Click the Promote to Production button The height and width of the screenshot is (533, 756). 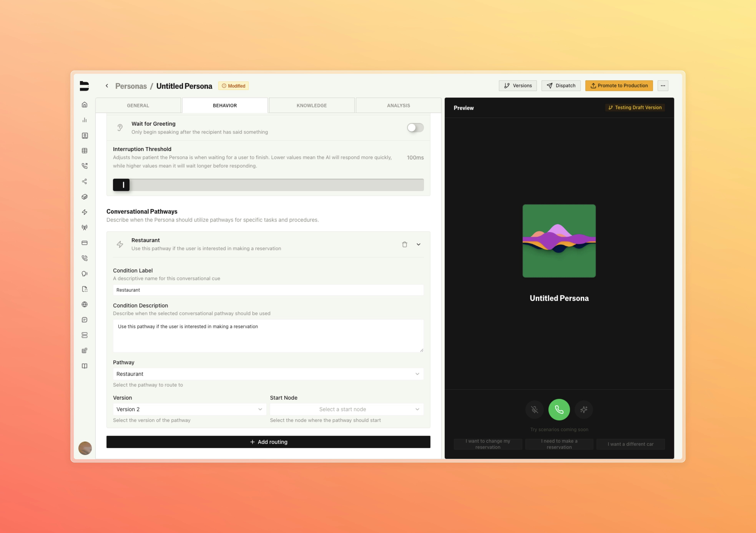tap(619, 86)
